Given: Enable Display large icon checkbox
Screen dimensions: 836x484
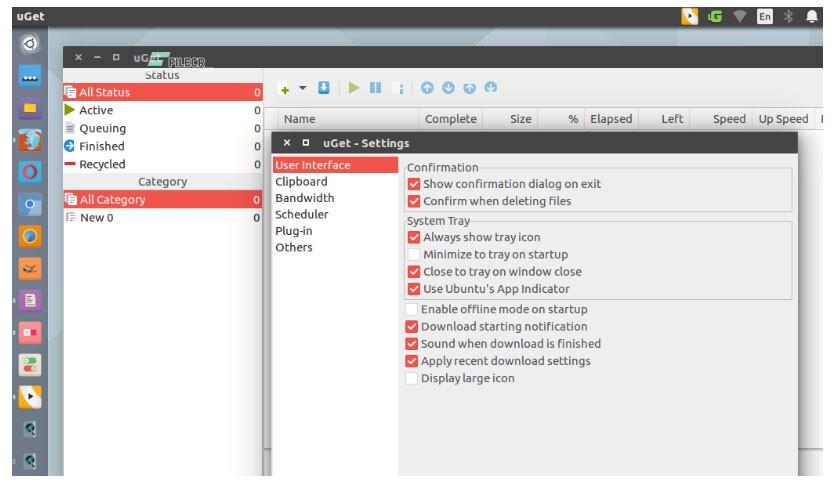Looking at the screenshot, I should click(412, 378).
